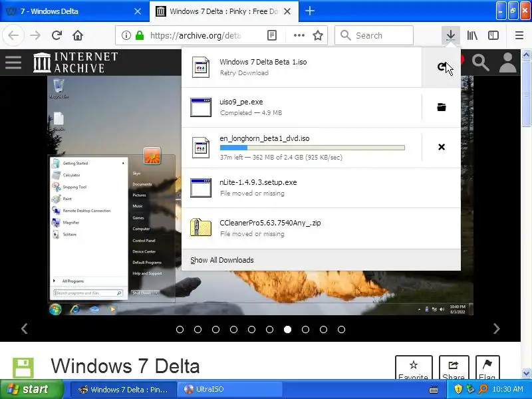532x399 pixels.
Task: Click the Share button
Action: point(454,368)
